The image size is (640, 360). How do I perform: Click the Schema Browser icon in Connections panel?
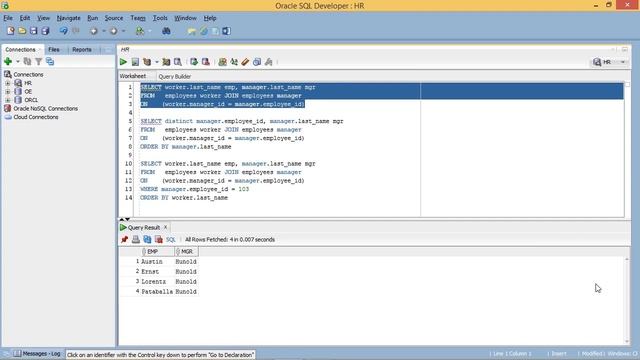pos(50,62)
